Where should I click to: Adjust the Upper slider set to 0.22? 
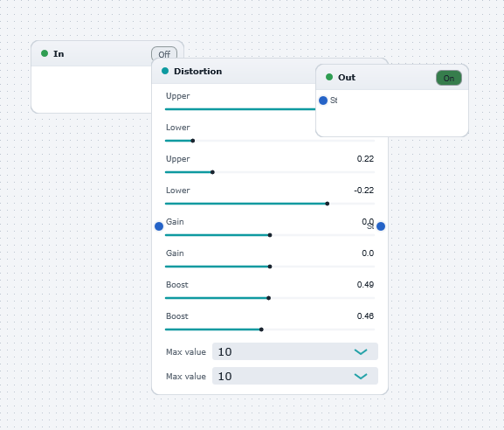270,172
